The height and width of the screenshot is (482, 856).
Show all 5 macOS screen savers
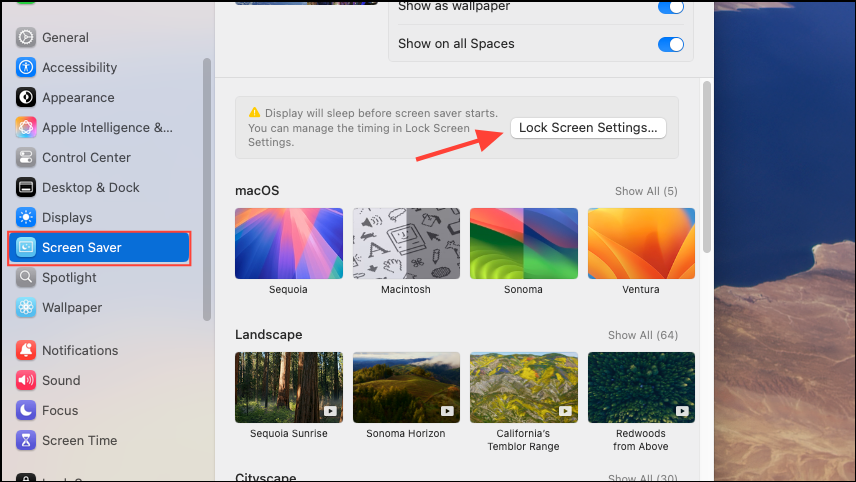646,191
